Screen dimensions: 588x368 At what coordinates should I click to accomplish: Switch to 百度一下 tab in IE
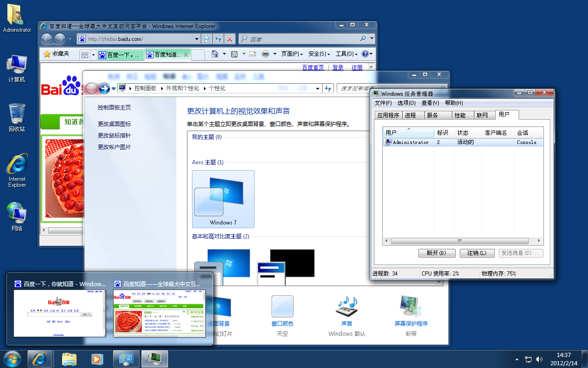121,55
